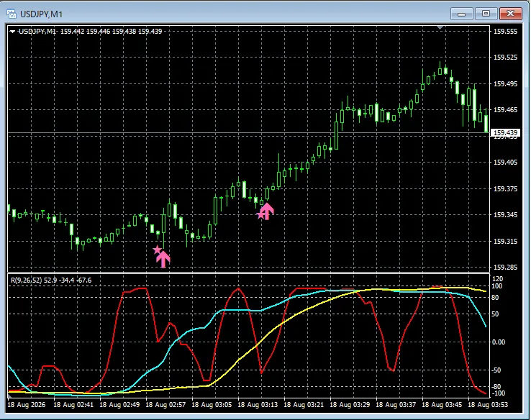This screenshot has width=531, height=420.
Task: Click the 159.439 current price label
Action: pyautogui.click(x=505, y=132)
